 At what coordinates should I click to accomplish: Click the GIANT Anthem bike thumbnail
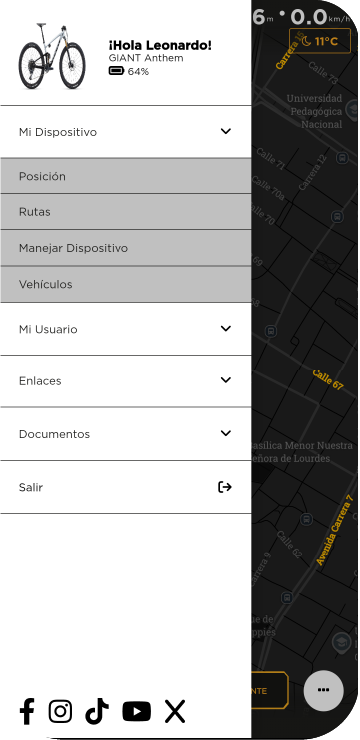pos(52,56)
